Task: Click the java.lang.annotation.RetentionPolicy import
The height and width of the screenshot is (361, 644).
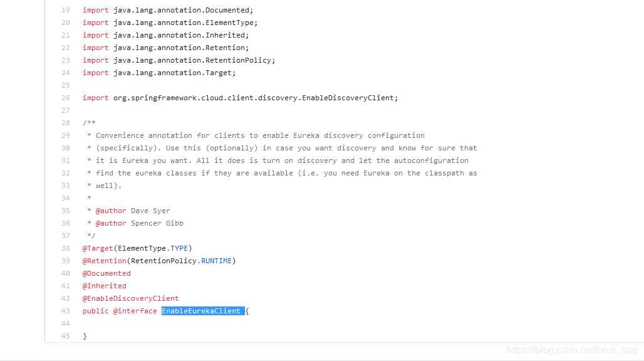Action: coord(194,60)
